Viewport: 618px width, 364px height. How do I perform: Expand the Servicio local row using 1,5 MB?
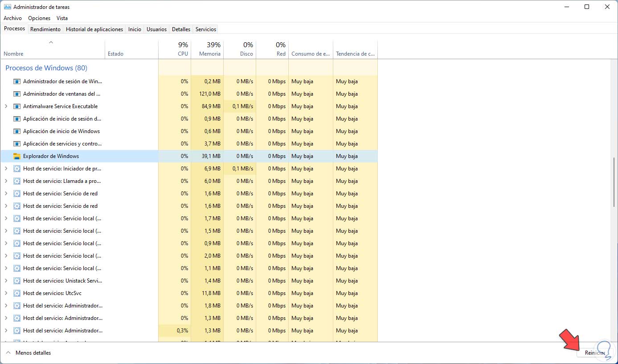[x=6, y=231]
